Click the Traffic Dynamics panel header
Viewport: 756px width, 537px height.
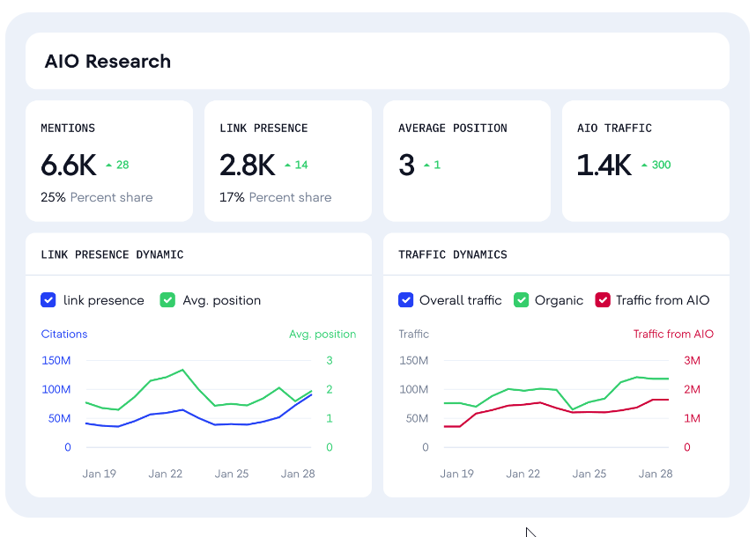pyautogui.click(x=452, y=254)
